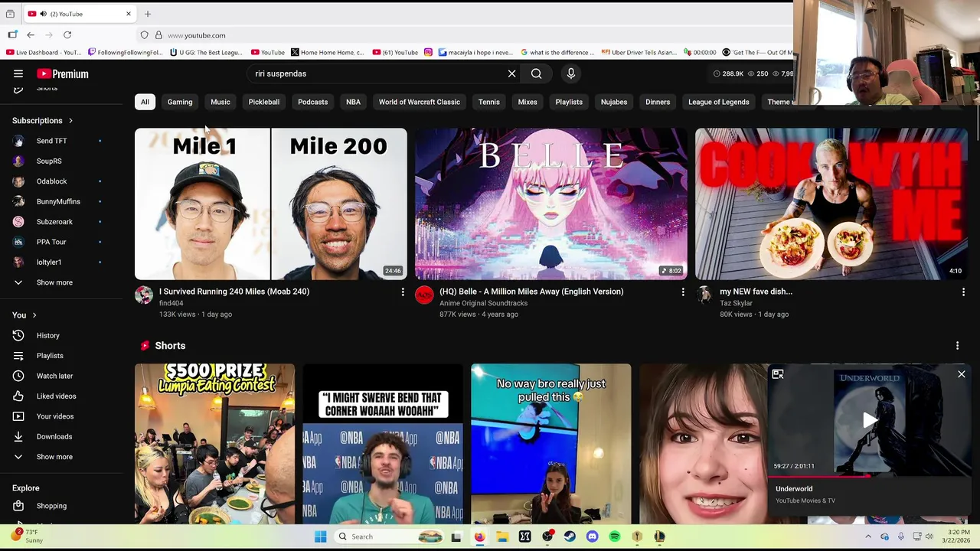
Task: Select the Pickleball filter chip
Action: click(x=264, y=102)
